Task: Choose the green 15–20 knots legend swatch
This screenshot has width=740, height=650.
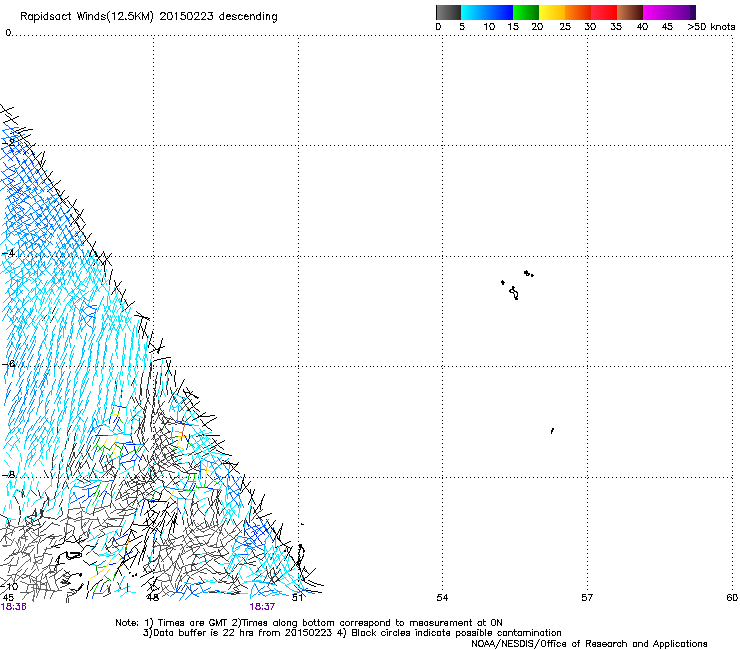Action: (526, 12)
